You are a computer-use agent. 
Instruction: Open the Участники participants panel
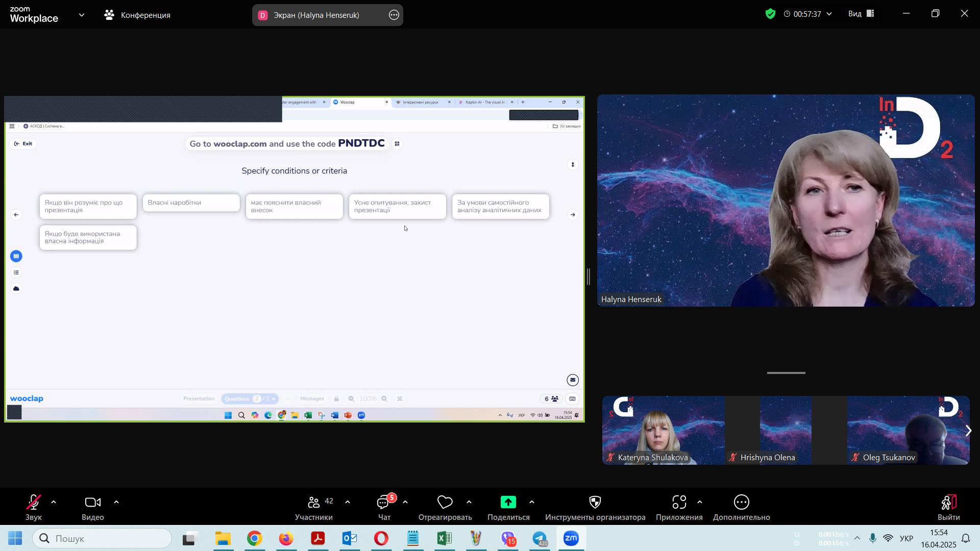pyautogui.click(x=313, y=503)
